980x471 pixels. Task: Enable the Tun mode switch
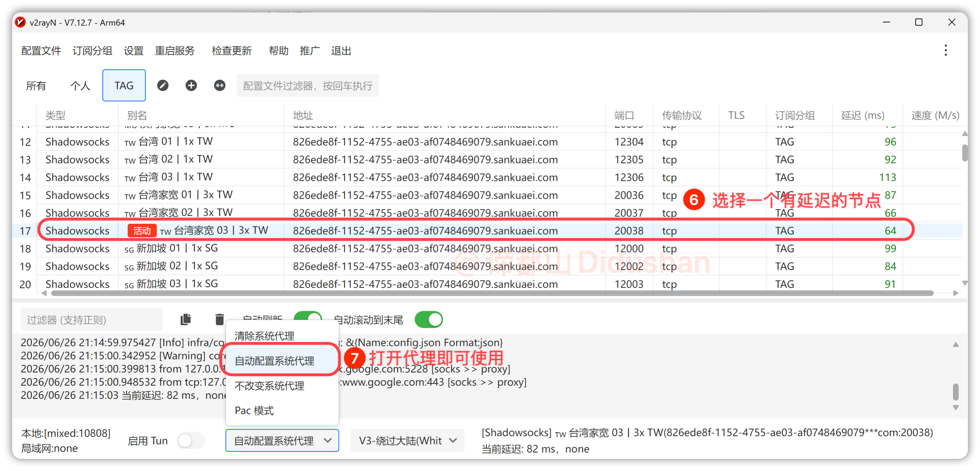pos(191,440)
